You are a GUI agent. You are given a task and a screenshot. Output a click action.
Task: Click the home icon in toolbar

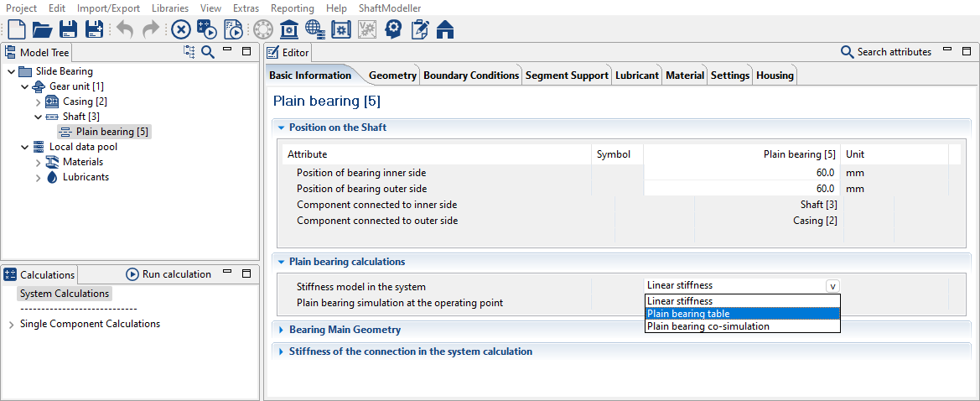[445, 29]
